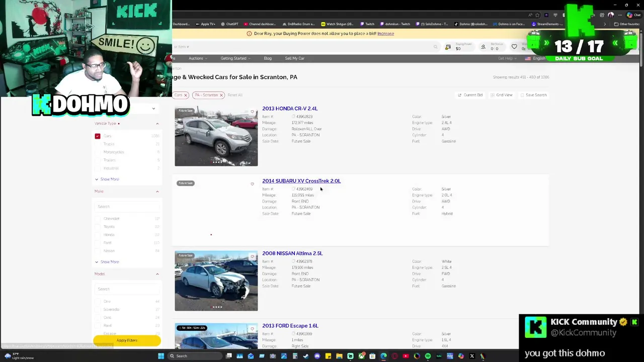
Task: Switch to Grid View
Action: click(x=501, y=95)
